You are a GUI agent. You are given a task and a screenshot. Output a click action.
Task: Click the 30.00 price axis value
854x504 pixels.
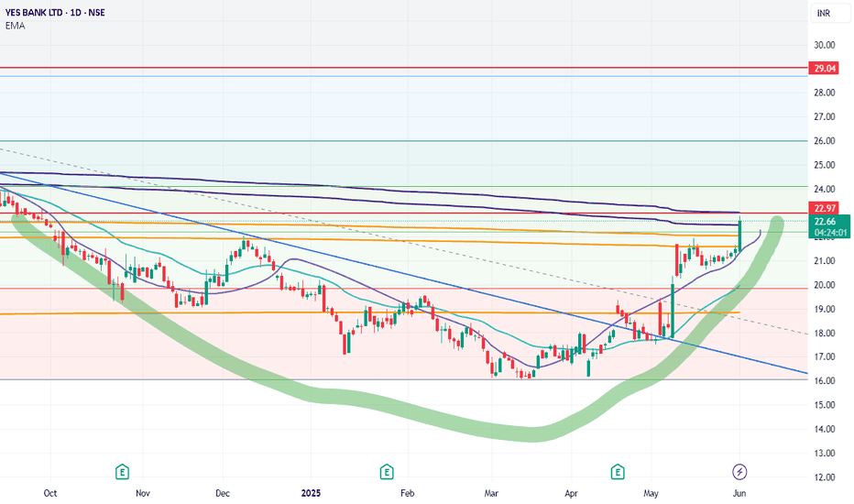click(824, 45)
